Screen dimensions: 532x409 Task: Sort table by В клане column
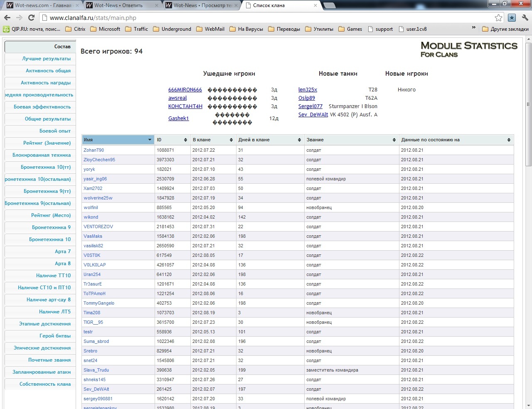[213, 140]
